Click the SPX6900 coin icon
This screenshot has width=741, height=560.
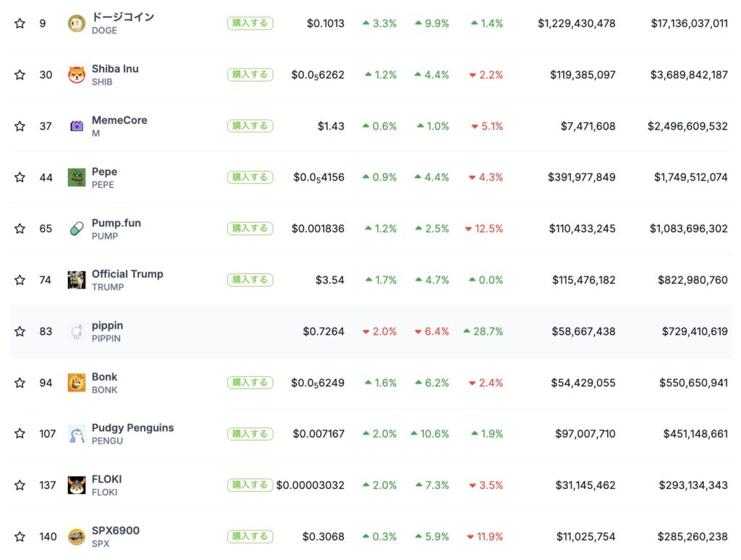pyautogui.click(x=76, y=537)
